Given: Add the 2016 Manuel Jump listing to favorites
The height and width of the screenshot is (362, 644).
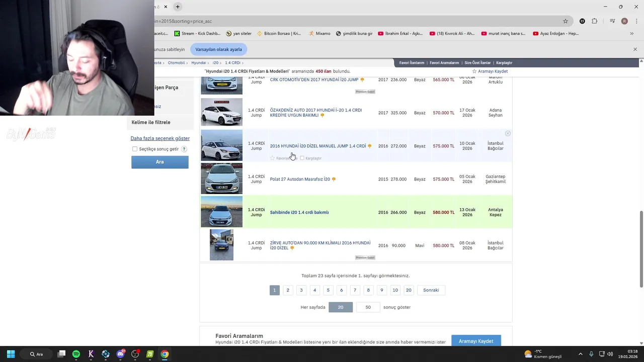Looking at the screenshot, I should [x=272, y=158].
